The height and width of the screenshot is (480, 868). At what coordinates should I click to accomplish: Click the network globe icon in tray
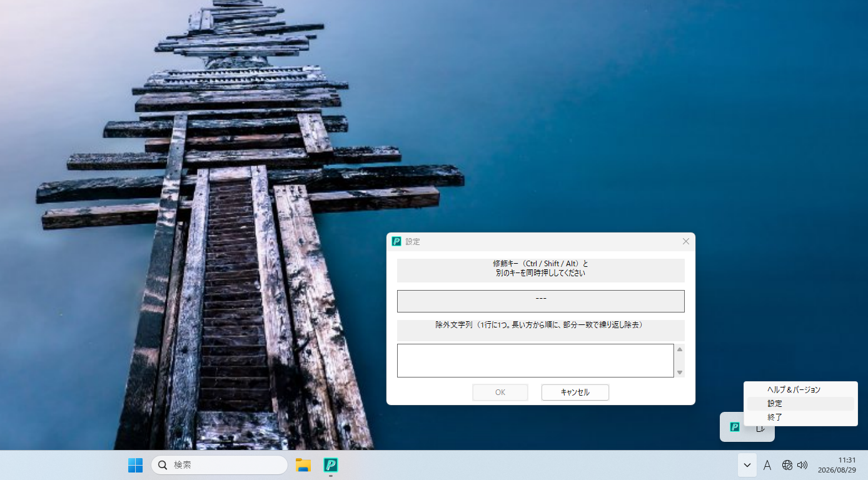click(787, 465)
